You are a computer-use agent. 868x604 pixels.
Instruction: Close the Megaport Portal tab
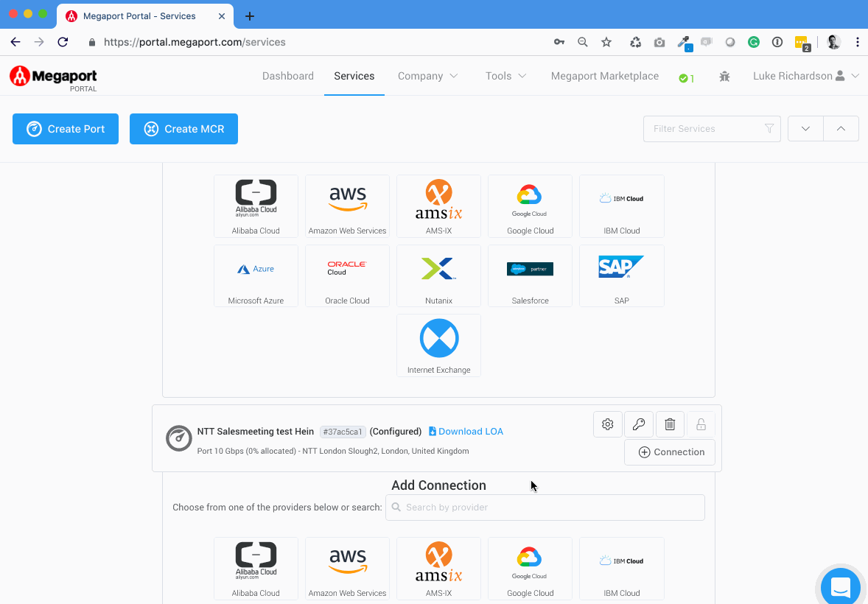[x=222, y=16]
